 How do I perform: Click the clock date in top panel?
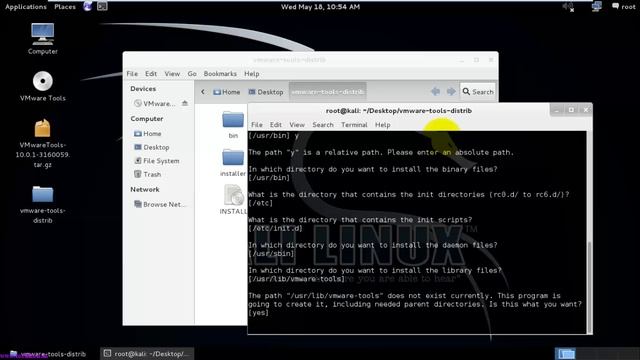tap(320, 7)
